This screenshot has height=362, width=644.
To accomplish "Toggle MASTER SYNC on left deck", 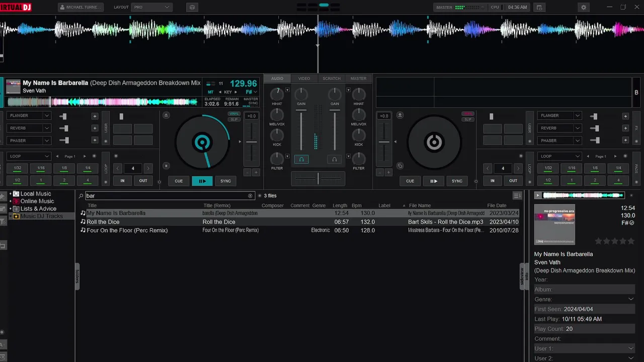I will click(x=251, y=101).
